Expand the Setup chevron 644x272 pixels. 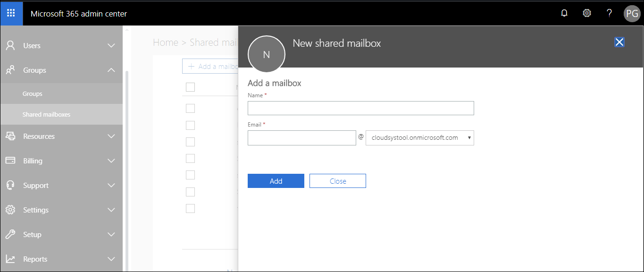111,234
